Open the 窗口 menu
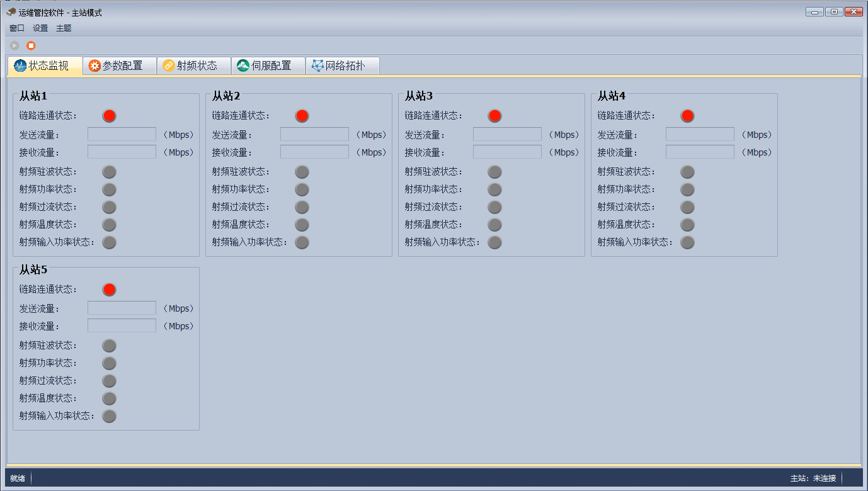 [x=17, y=28]
